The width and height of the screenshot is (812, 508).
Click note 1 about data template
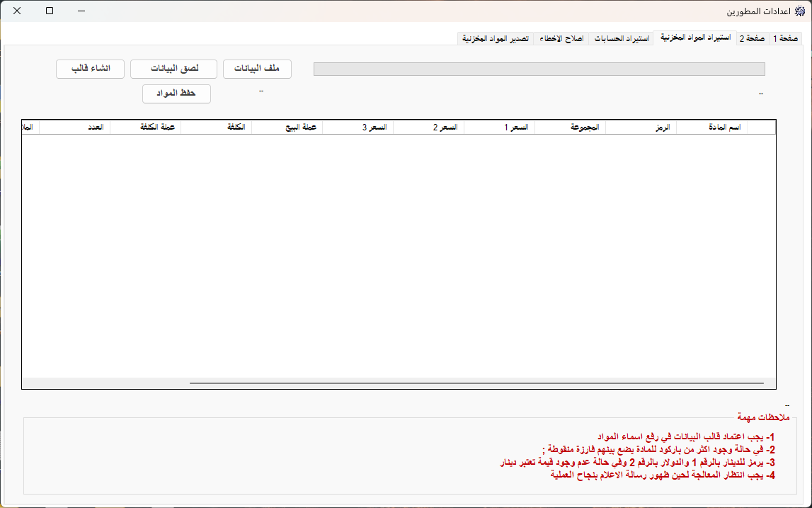[x=686, y=437]
